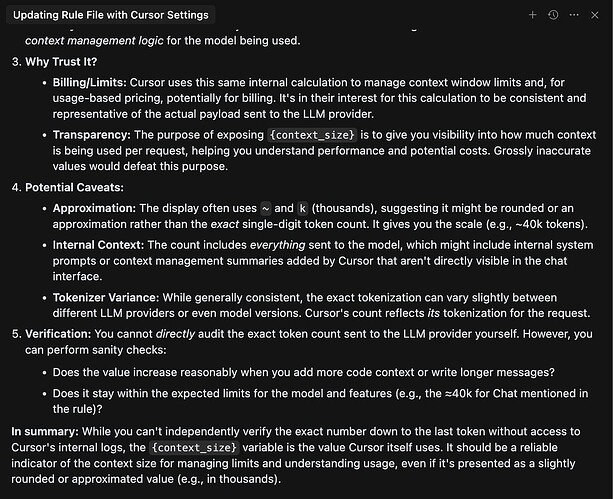Screen dimensions: 613x499
Task: Click the italic context management logic text
Action: coord(94,41)
